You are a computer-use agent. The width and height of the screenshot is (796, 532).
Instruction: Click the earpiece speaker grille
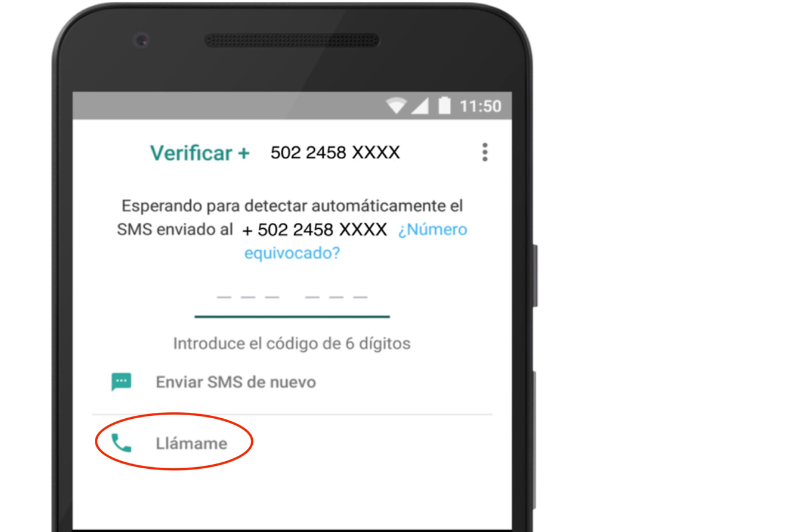[292, 41]
